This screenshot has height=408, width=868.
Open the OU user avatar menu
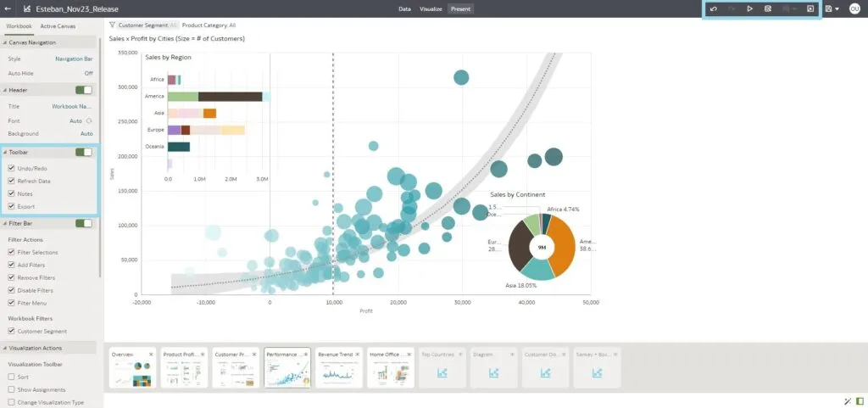[x=854, y=8]
